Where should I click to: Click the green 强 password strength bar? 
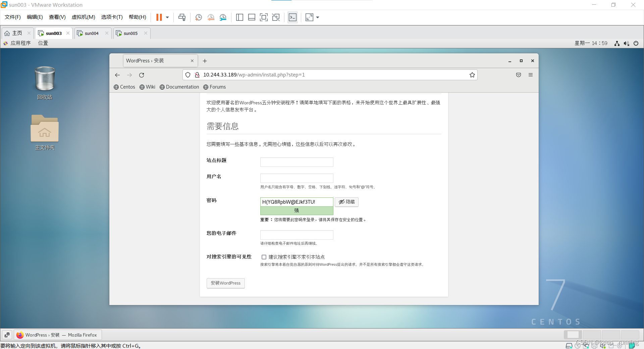tap(297, 210)
